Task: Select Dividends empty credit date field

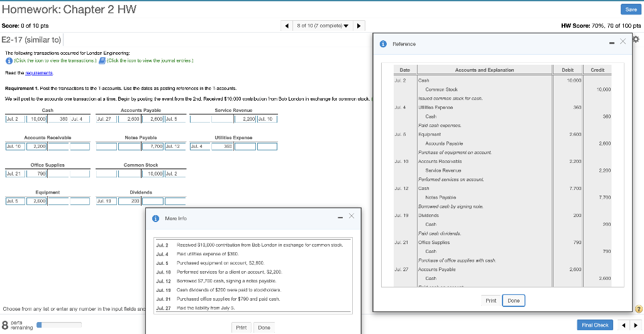Action: (x=175, y=201)
